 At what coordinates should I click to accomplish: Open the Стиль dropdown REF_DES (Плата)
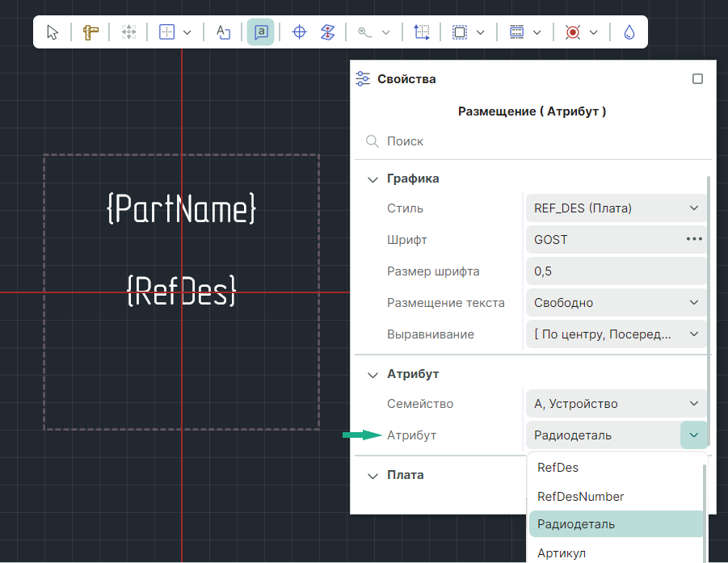click(x=616, y=208)
